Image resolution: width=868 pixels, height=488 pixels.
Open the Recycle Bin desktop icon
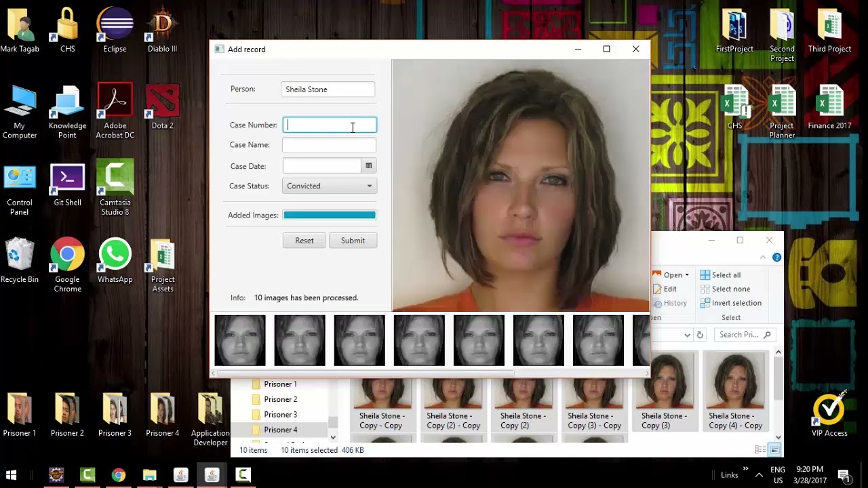click(x=20, y=260)
